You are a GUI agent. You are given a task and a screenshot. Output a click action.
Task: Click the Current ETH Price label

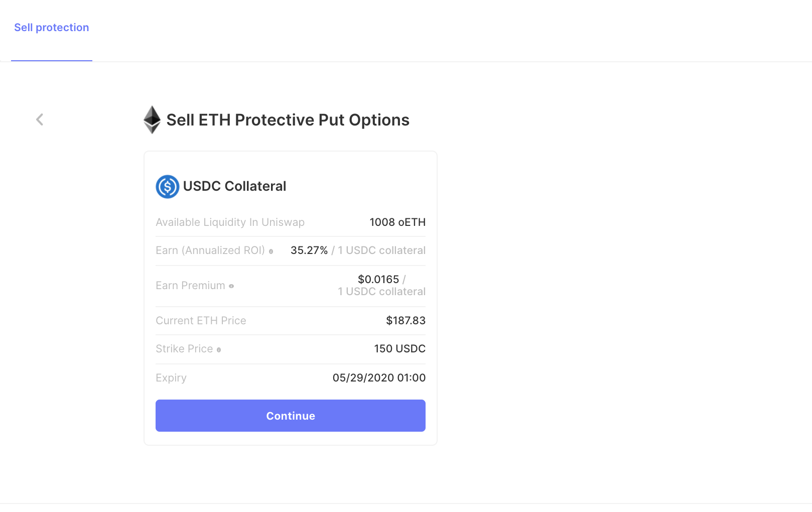(x=201, y=321)
